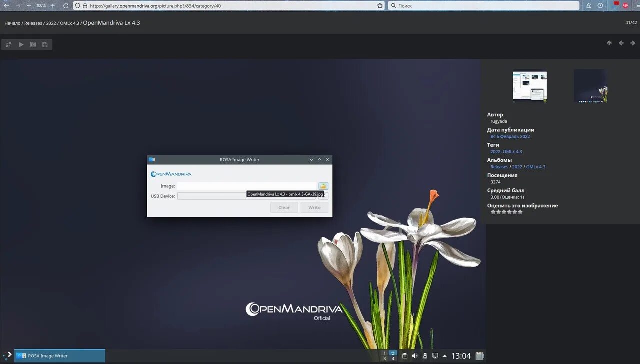Click the author name rugyada
The height and width of the screenshot is (364, 640).
point(499,121)
